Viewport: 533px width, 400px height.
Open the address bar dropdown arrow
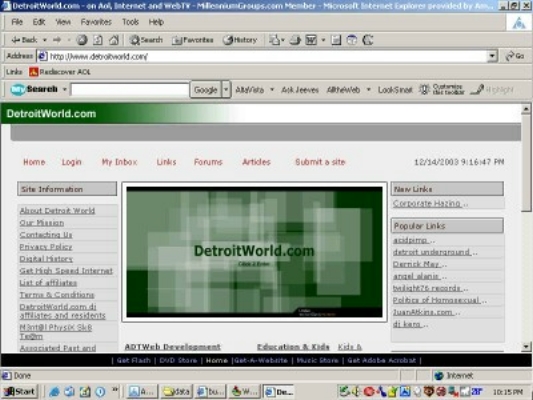point(492,56)
